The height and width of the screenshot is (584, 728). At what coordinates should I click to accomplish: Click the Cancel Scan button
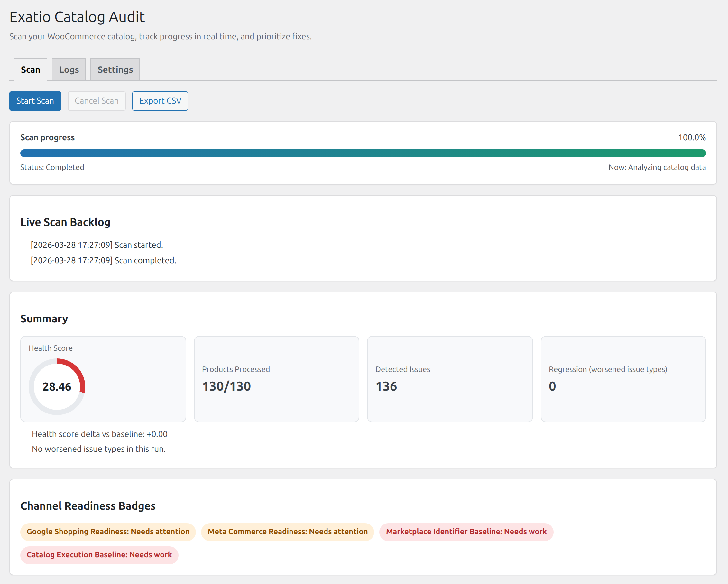97,101
